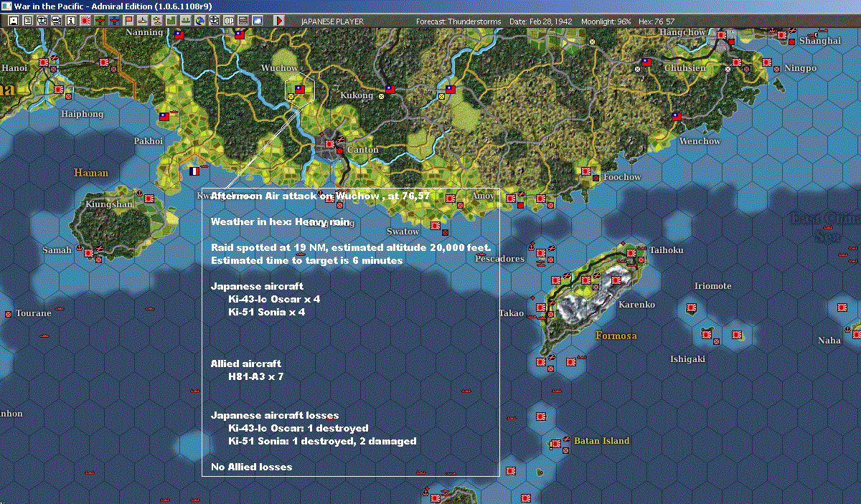The width and height of the screenshot is (861, 504).
Task: Click the crosshair target globe icon
Action: 215,21
